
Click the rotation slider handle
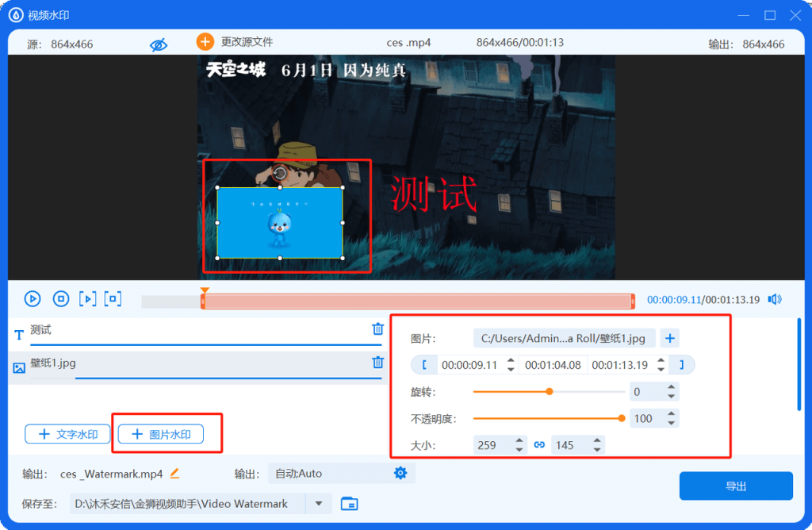pos(550,392)
